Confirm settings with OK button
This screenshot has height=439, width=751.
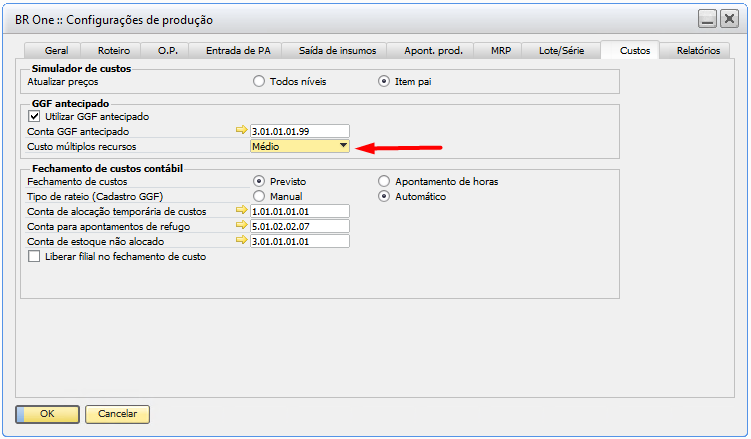[47, 414]
